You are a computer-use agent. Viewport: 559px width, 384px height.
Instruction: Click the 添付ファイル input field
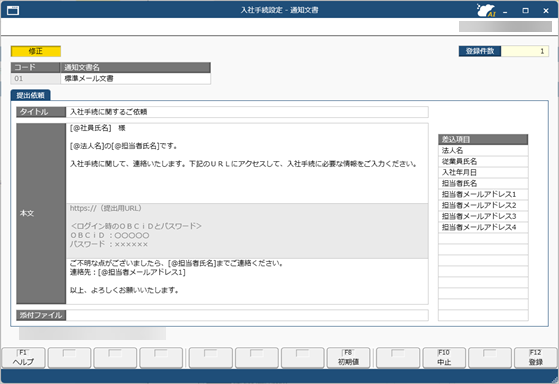[247, 315]
